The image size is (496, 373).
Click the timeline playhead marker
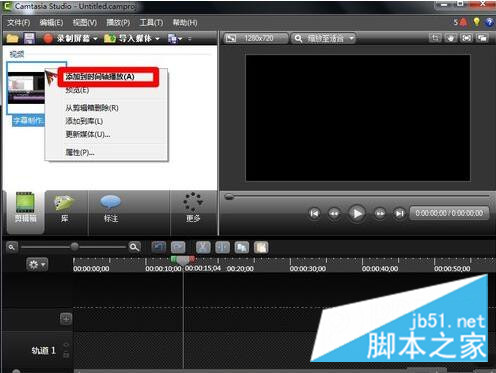(183, 260)
